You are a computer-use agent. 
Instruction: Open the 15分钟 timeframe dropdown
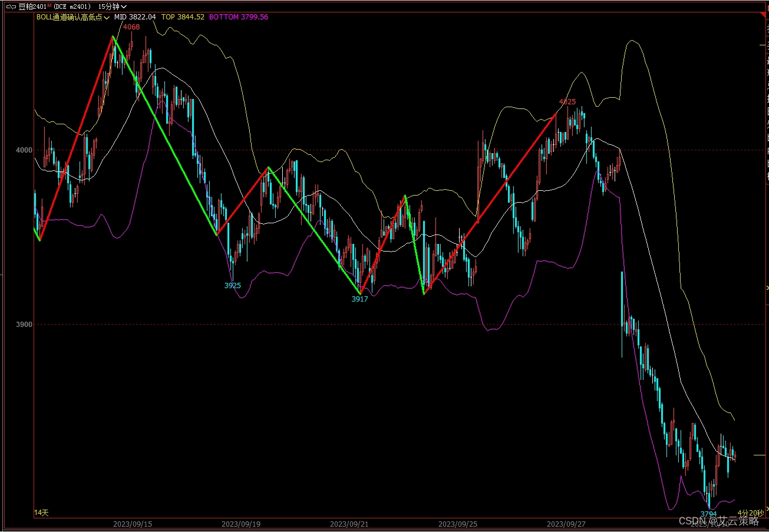(x=113, y=6)
